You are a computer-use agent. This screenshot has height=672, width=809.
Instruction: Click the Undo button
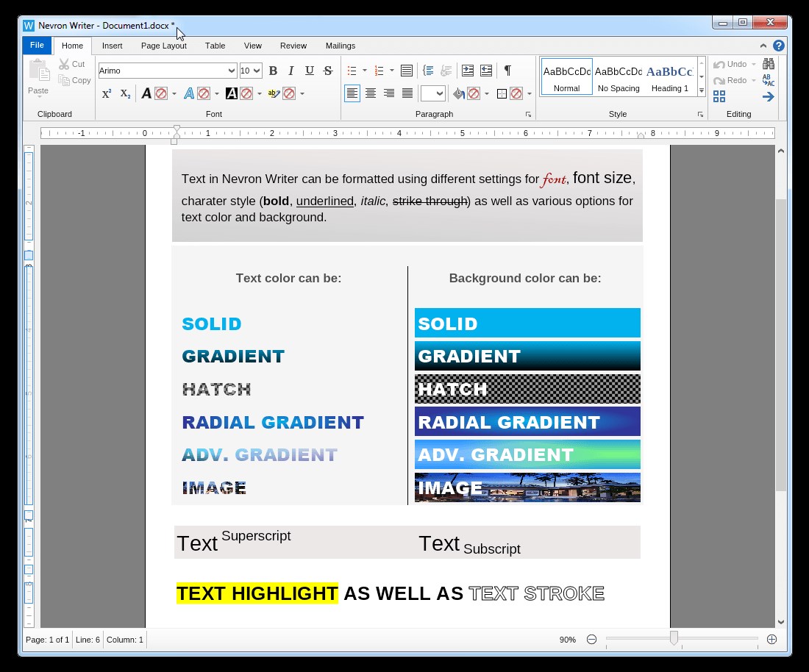pos(730,65)
